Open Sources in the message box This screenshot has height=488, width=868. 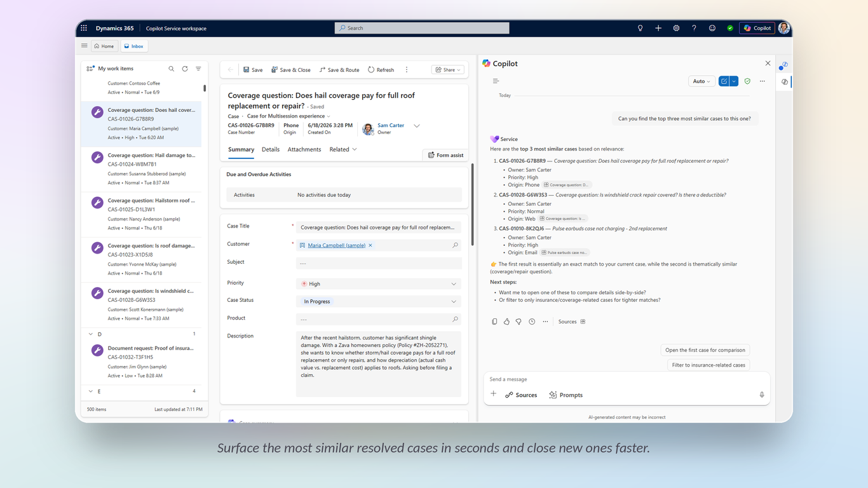521,395
